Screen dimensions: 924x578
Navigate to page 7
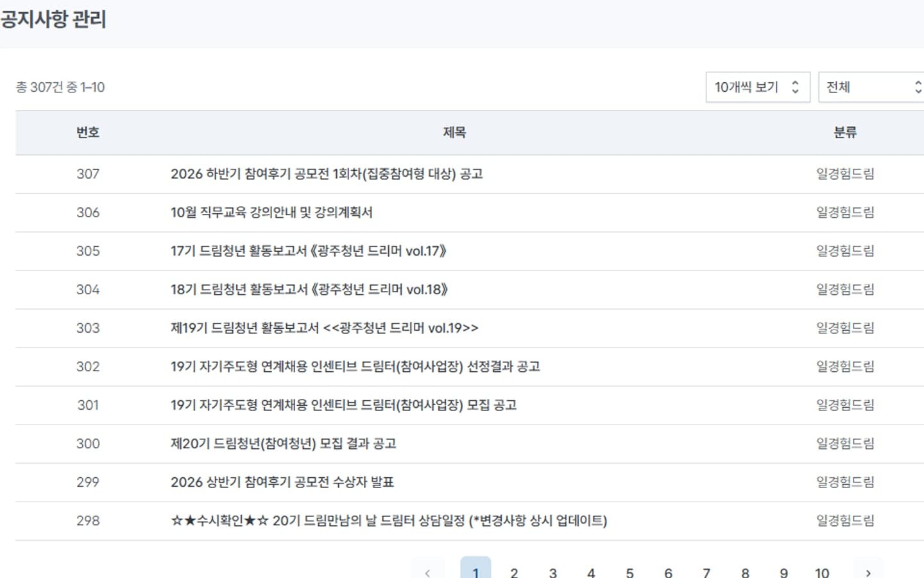coord(706,572)
